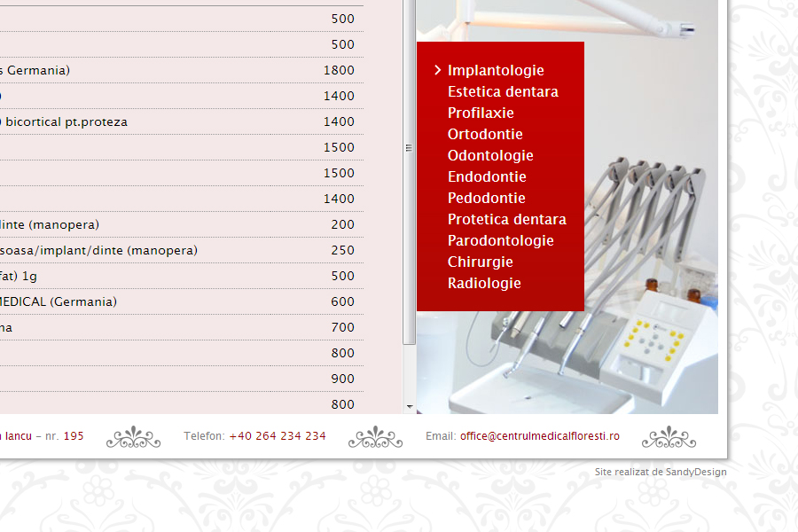The height and width of the screenshot is (532, 798).
Task: Select the Pedodontie menu item
Action: point(486,198)
